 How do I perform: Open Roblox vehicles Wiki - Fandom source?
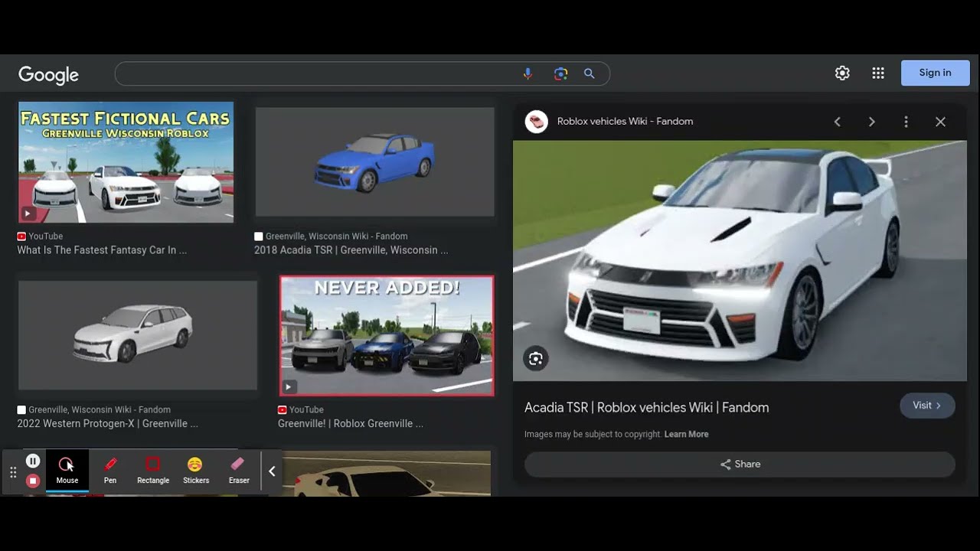[625, 121]
